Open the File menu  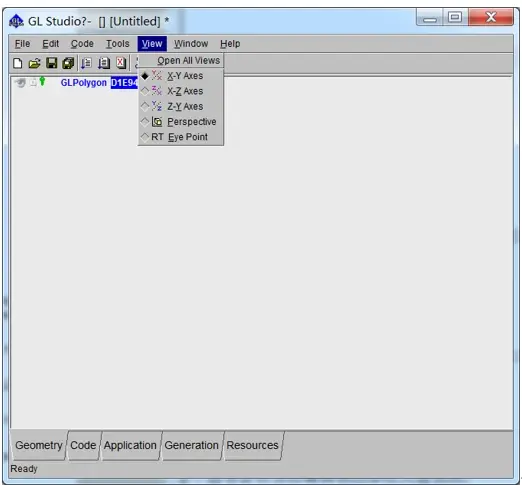[x=22, y=44]
